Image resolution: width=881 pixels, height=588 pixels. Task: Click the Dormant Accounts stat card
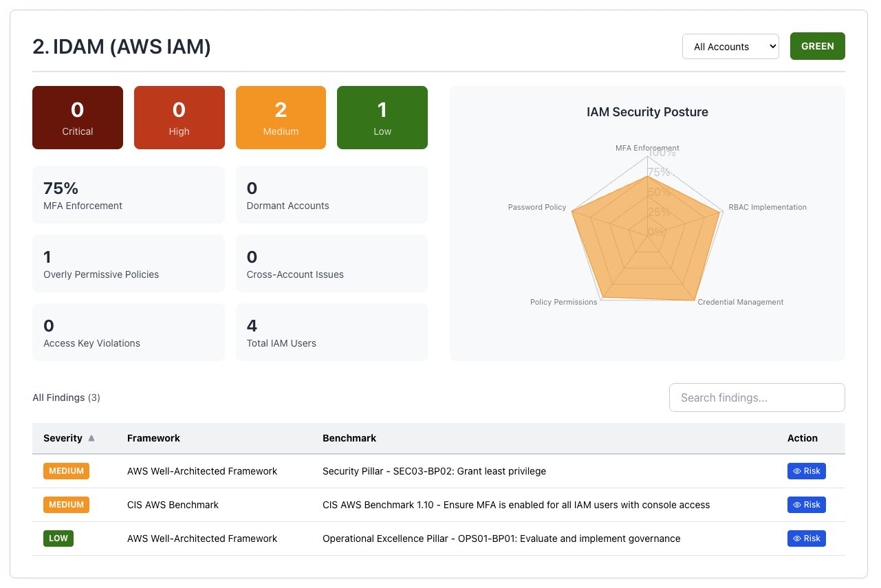pyautogui.click(x=331, y=195)
